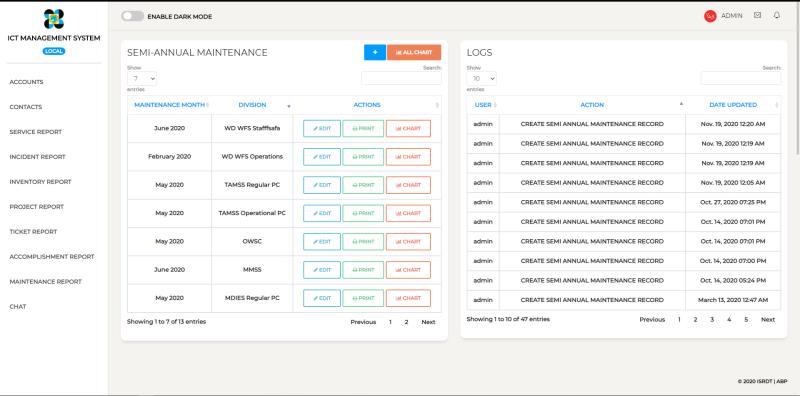Go to Logs page 3

pos(712,319)
